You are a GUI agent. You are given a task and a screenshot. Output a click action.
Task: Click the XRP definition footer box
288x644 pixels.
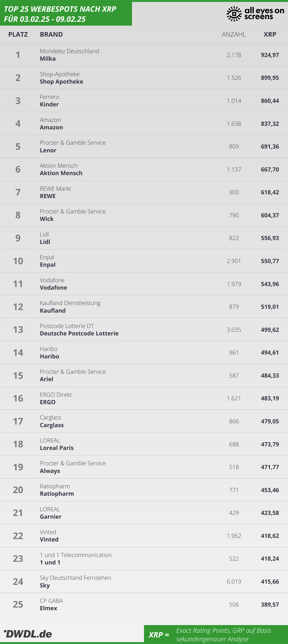[x=216, y=634]
